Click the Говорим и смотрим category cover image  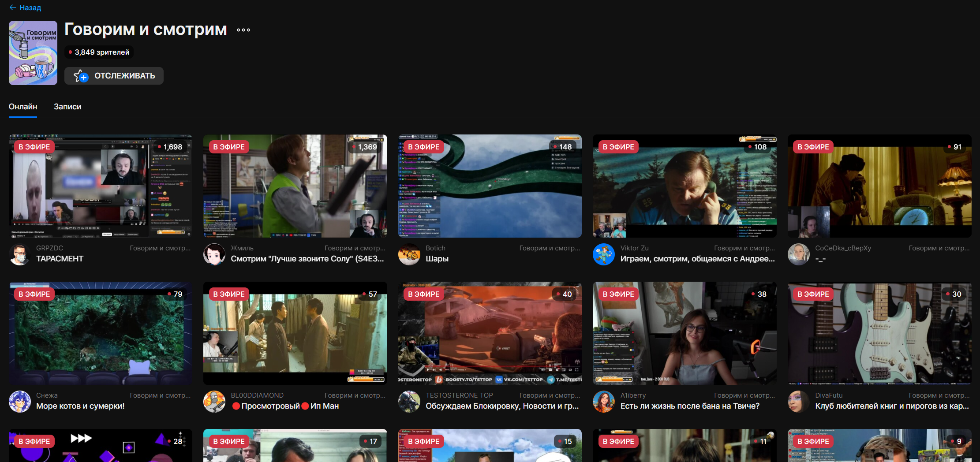[33, 53]
